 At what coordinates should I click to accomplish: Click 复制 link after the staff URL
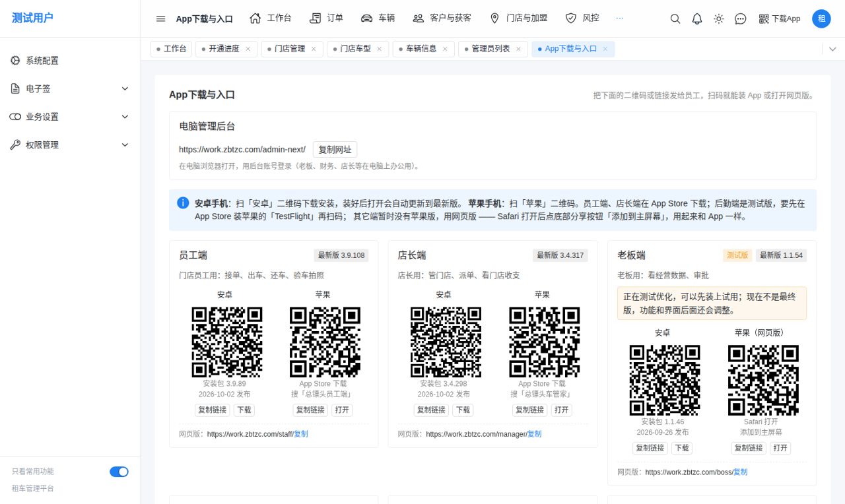tap(301, 434)
